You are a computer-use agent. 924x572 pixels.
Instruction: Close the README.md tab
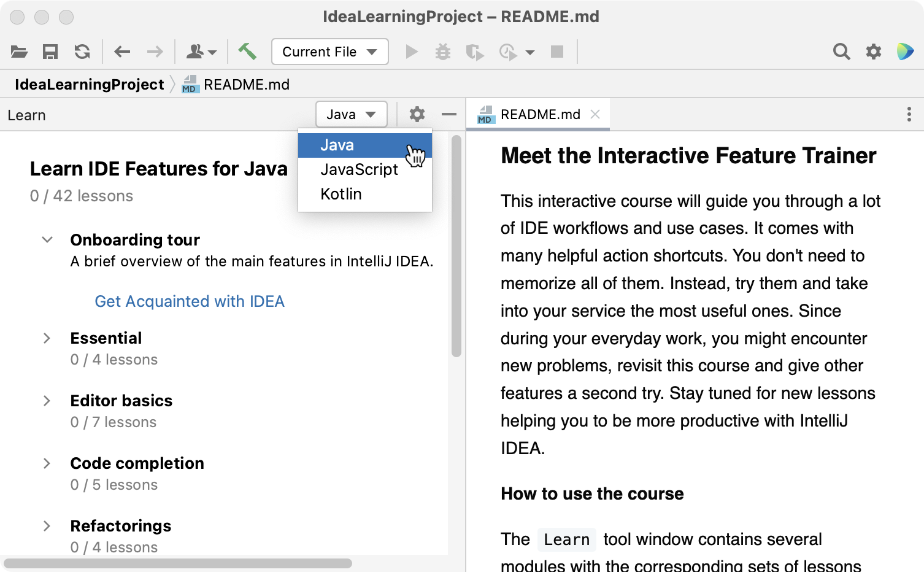pyautogui.click(x=595, y=114)
